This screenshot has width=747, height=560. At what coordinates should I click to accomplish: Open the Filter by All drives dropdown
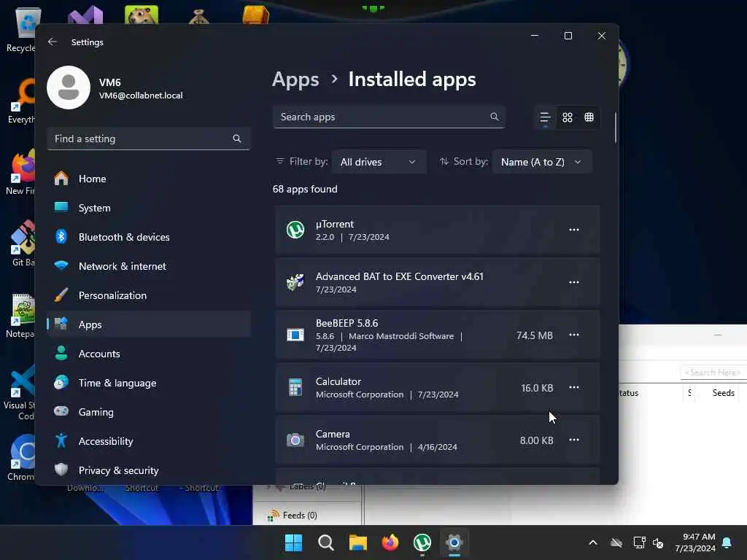379,162
